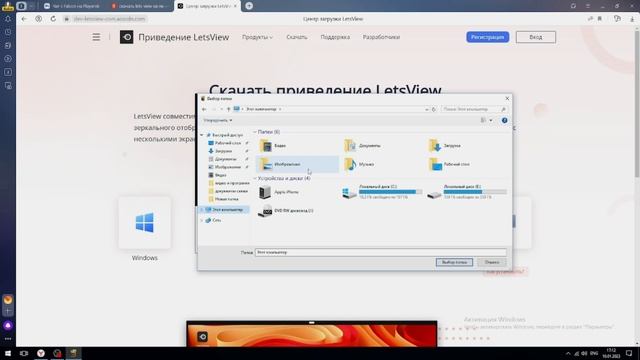This screenshot has height=360, width=640.
Task: Select Рабочий стол in quick access
Action: [x=227, y=143]
